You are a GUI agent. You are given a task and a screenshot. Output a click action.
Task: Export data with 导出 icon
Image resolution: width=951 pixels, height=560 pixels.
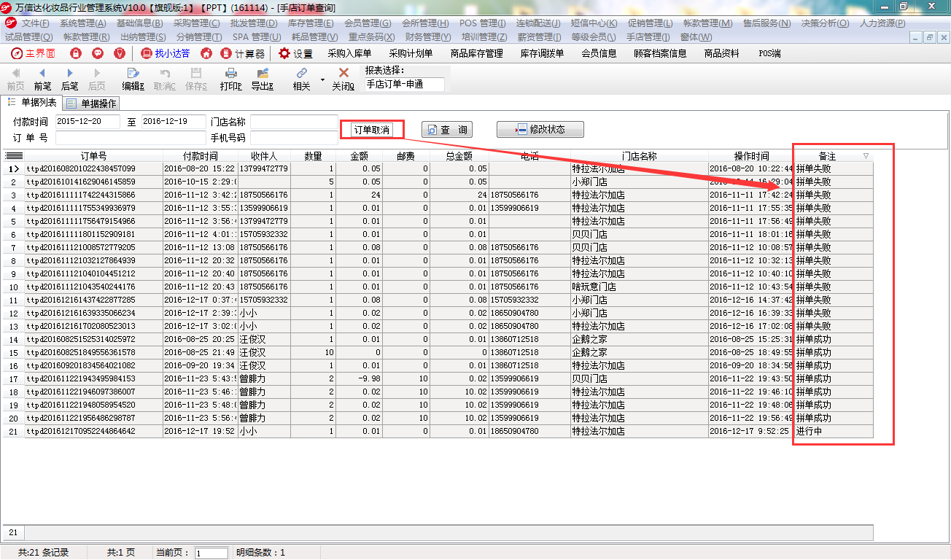tap(262, 79)
